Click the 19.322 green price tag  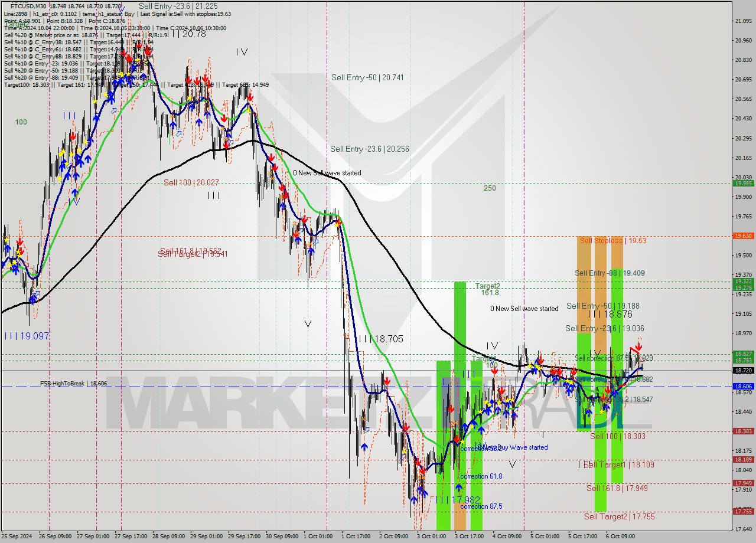click(x=743, y=281)
